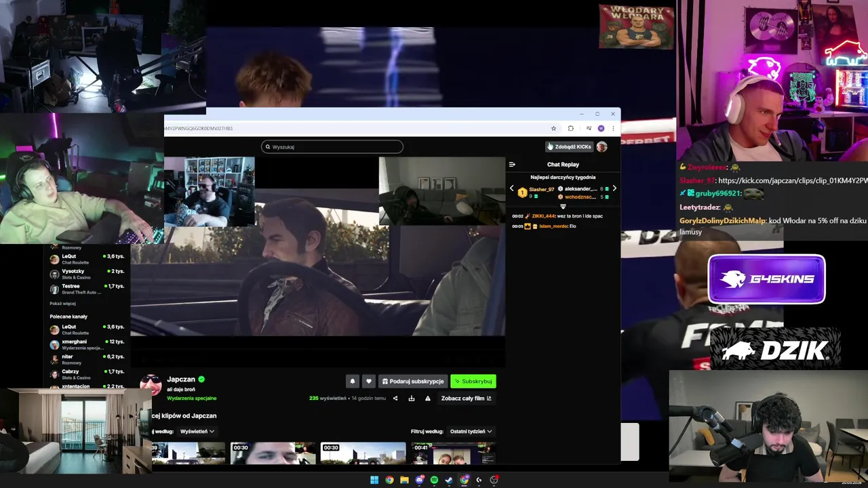
Task: Click the Chat Replay heading
Action: coord(563,164)
